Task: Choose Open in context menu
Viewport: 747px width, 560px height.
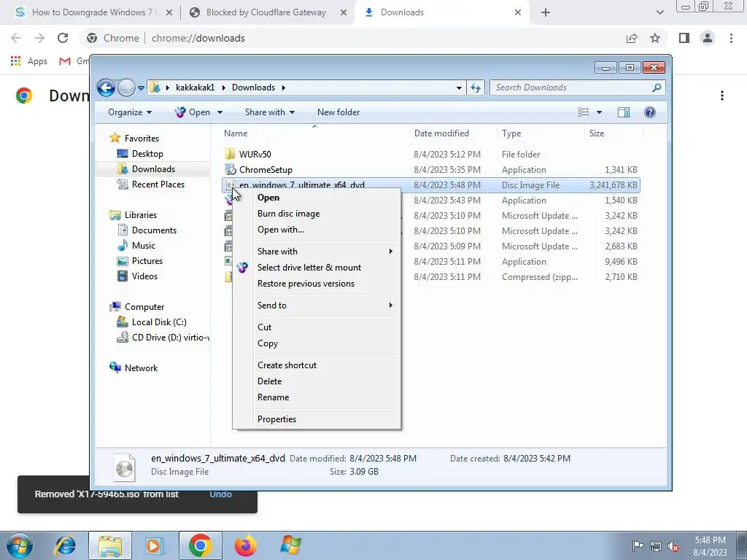Action: [x=268, y=198]
